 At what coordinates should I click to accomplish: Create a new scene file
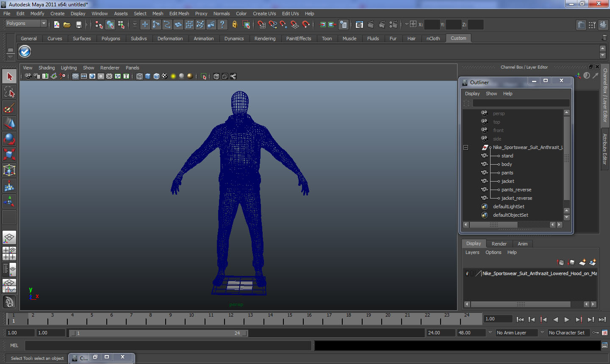[x=56, y=25]
